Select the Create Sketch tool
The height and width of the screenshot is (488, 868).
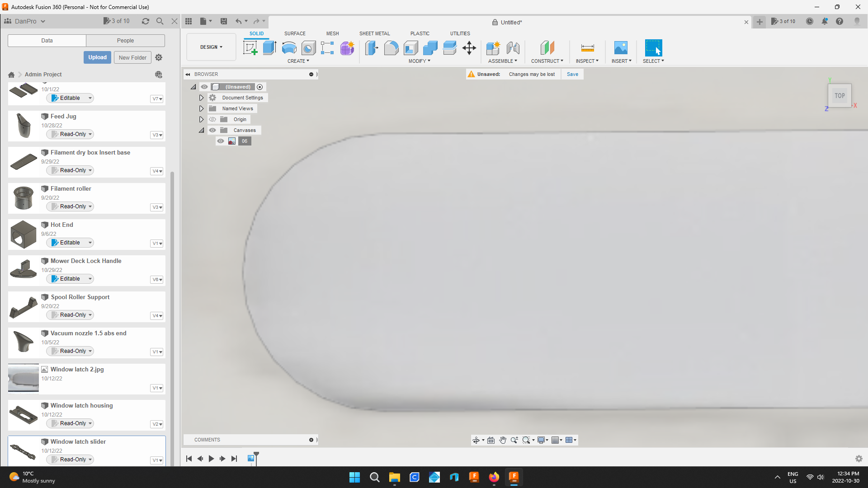250,48
